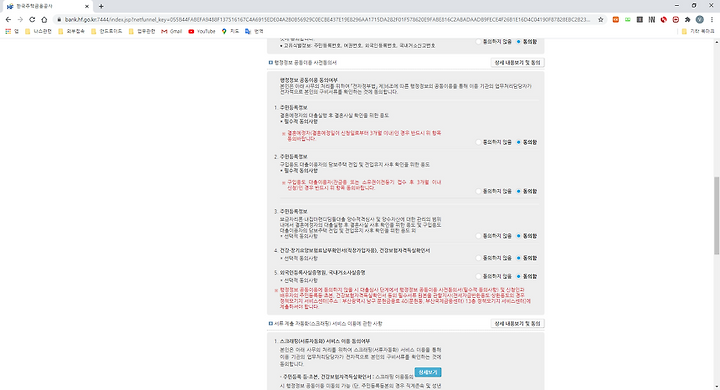Open the first bookmark folder after Apps
The image size is (720, 390).
coord(38,32)
